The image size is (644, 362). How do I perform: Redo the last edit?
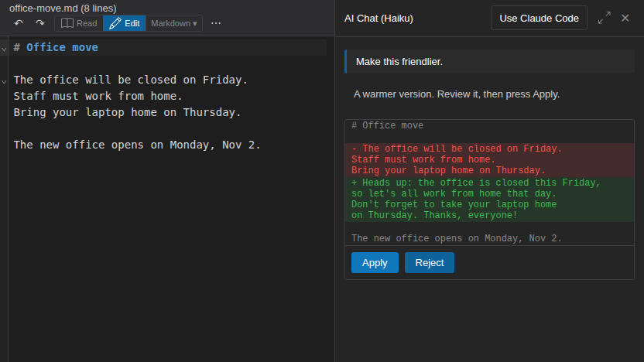tap(39, 23)
